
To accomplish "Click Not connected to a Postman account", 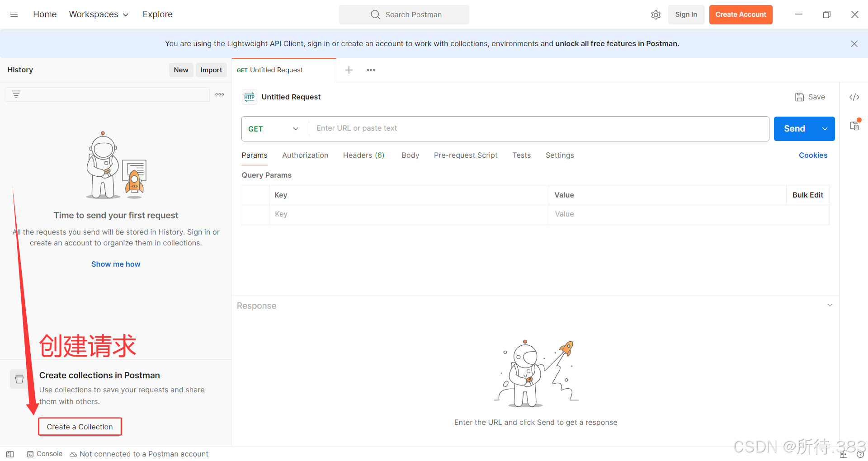I will tap(144, 454).
